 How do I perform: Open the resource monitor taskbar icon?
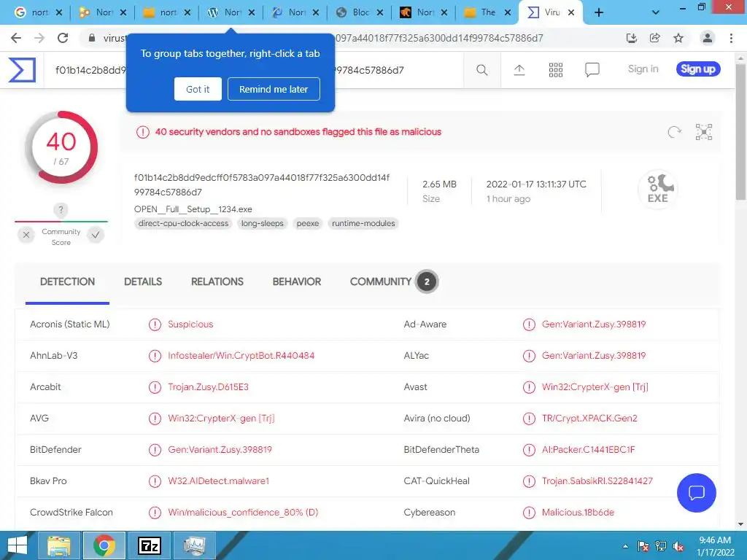tap(194, 545)
